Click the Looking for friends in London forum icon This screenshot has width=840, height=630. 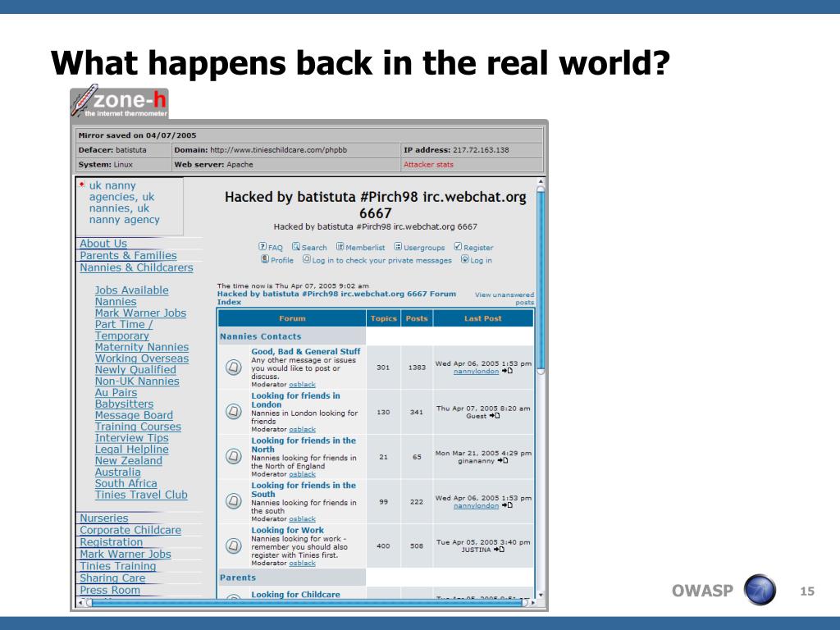click(233, 412)
